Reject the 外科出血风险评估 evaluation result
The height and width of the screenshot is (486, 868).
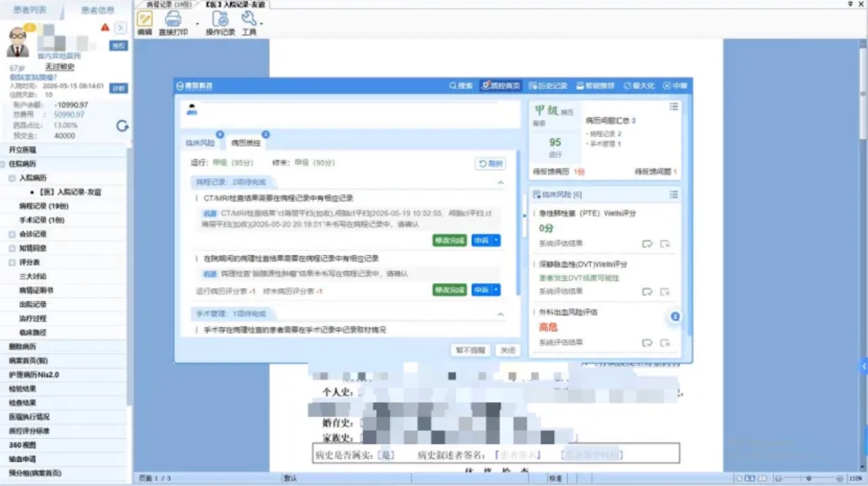pyautogui.click(x=665, y=343)
